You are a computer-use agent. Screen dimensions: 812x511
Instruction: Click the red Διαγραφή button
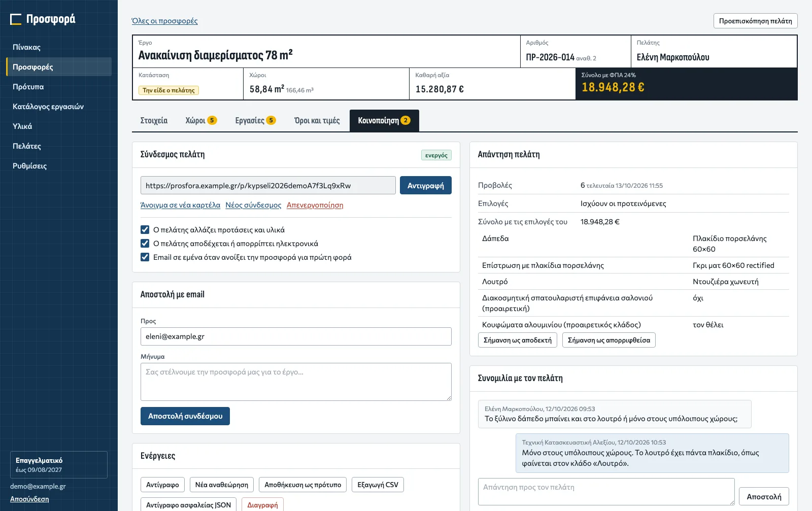(x=262, y=505)
